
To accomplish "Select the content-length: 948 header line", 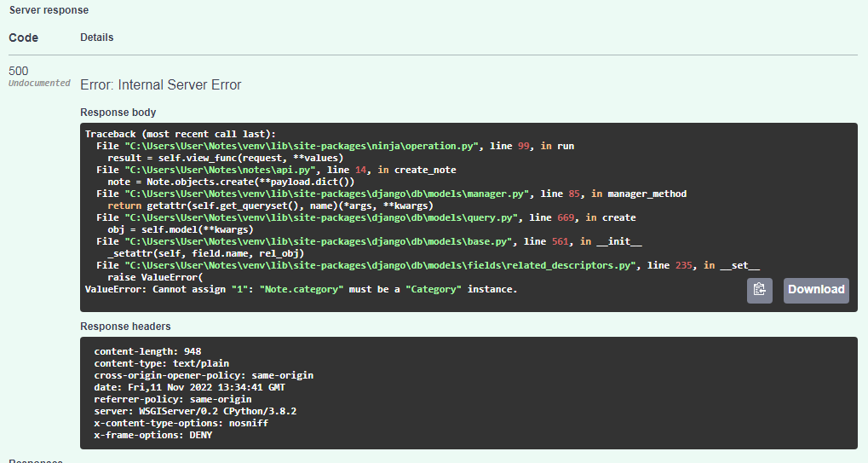I will 148,351.
